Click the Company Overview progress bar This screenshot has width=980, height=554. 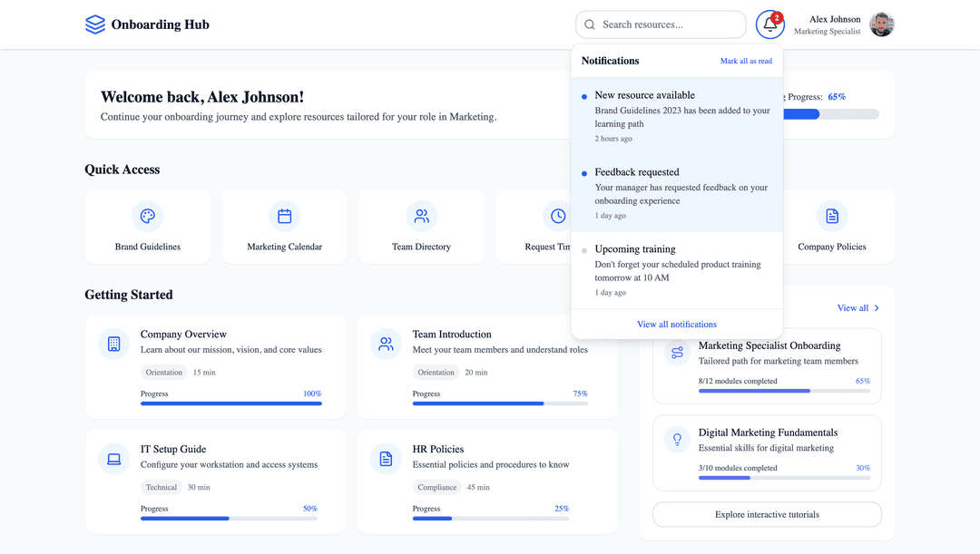(230, 403)
